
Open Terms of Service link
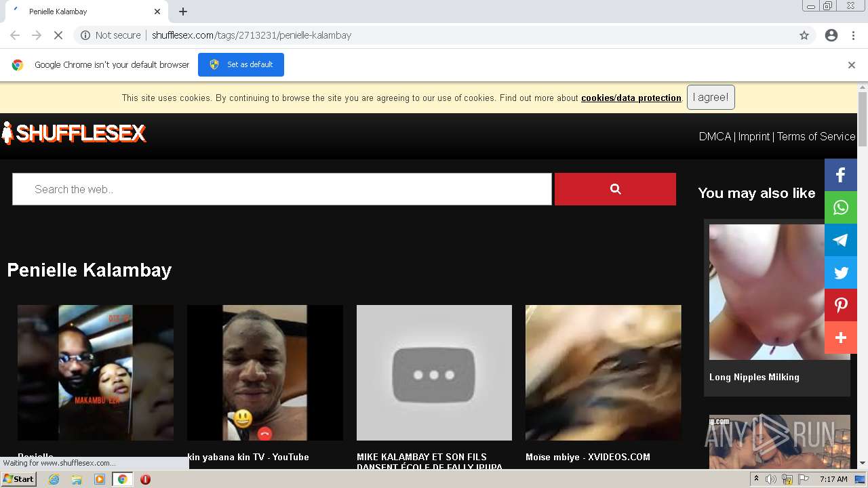pos(816,136)
